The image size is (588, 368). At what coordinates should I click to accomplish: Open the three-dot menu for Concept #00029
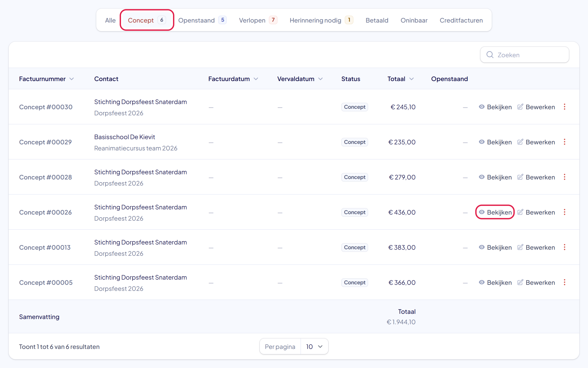point(564,142)
